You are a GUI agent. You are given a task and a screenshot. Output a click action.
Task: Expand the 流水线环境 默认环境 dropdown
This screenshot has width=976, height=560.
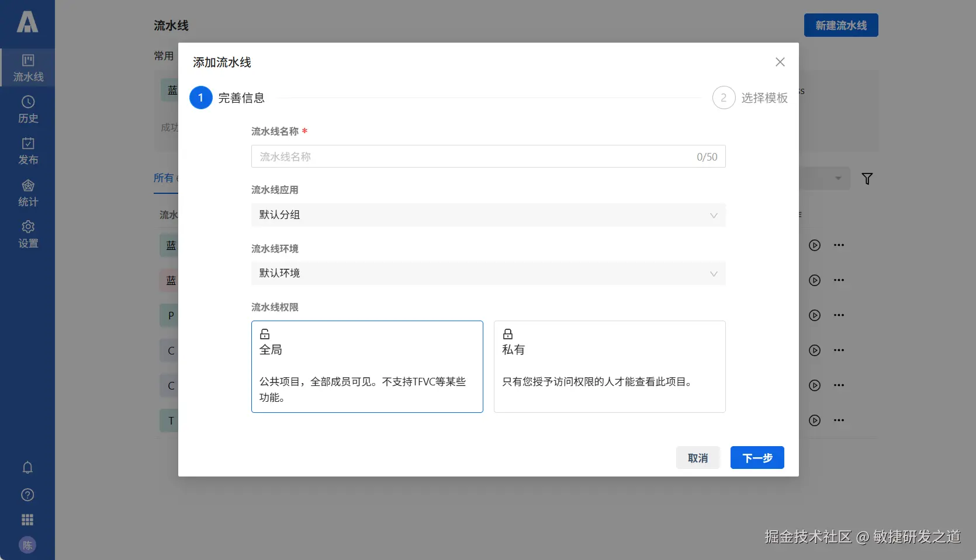(489, 273)
